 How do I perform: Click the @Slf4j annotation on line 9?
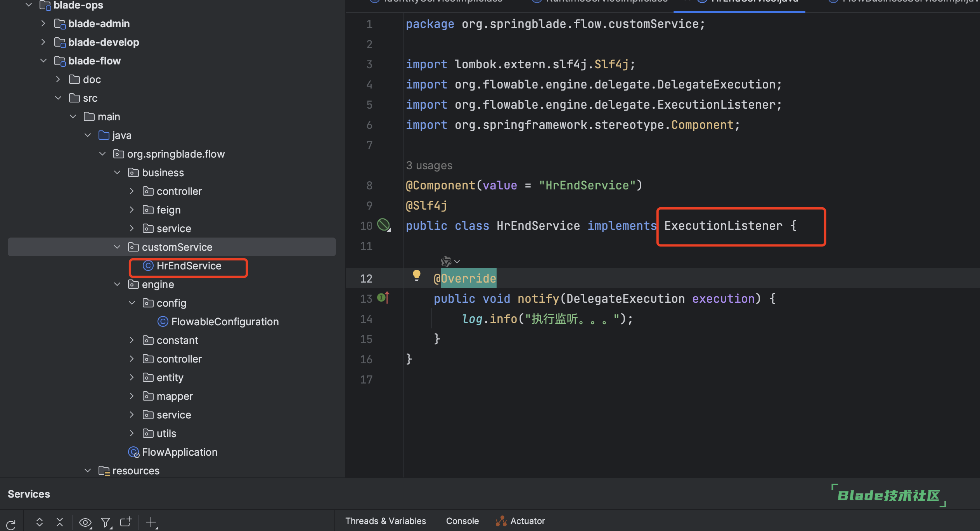(426, 206)
